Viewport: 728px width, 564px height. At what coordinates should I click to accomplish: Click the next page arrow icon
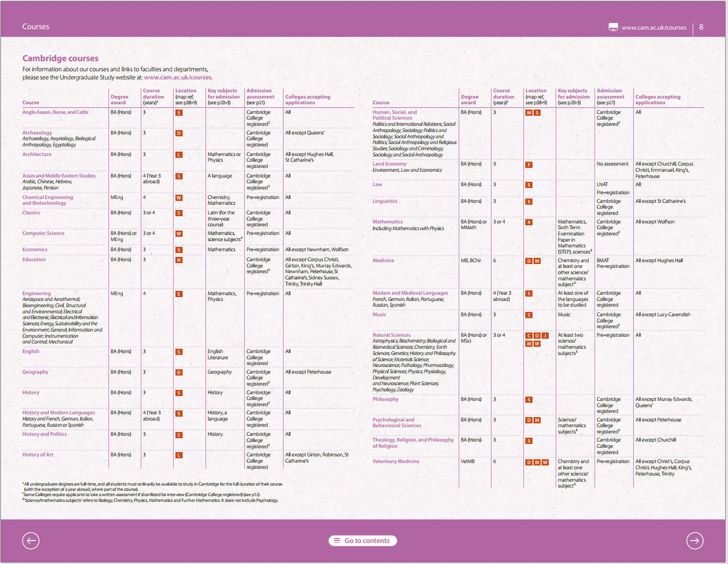695,541
